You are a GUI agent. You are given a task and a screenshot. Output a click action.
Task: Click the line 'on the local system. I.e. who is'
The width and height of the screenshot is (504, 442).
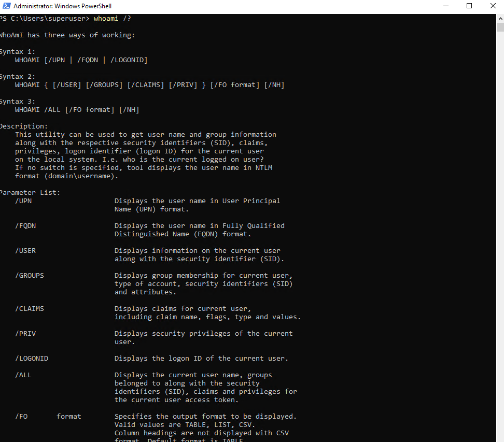click(139, 160)
